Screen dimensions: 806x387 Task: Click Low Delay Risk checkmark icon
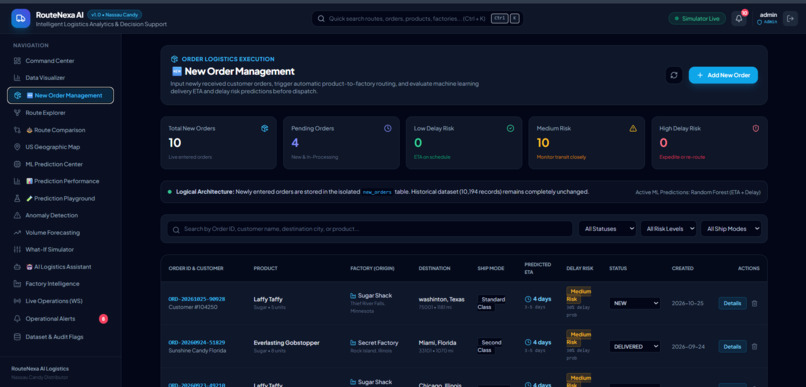[x=510, y=128]
